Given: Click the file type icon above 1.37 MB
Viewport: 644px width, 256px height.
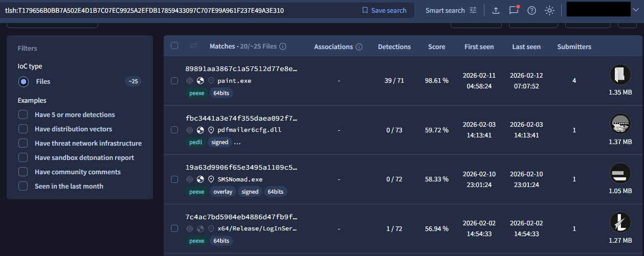Looking at the screenshot, I should [x=620, y=124].
